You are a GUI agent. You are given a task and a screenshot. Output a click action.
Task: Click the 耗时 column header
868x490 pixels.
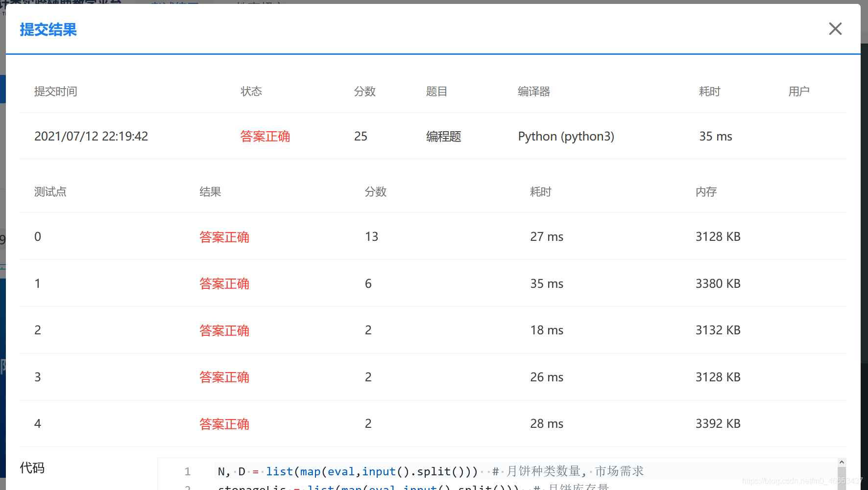[x=709, y=92]
